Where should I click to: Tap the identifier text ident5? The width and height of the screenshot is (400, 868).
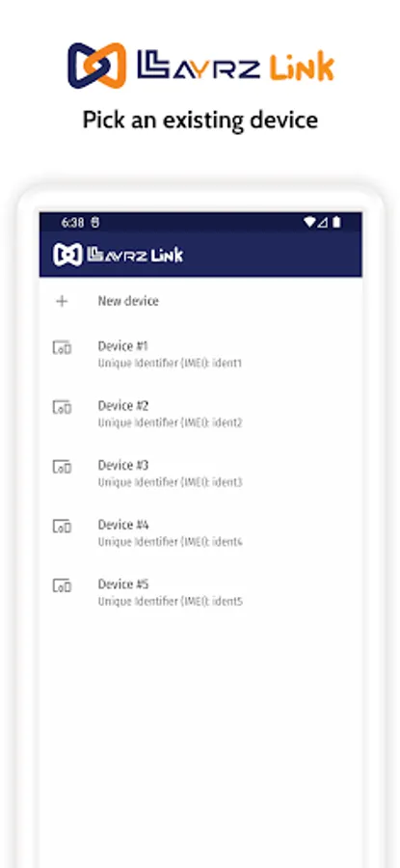[227, 601]
